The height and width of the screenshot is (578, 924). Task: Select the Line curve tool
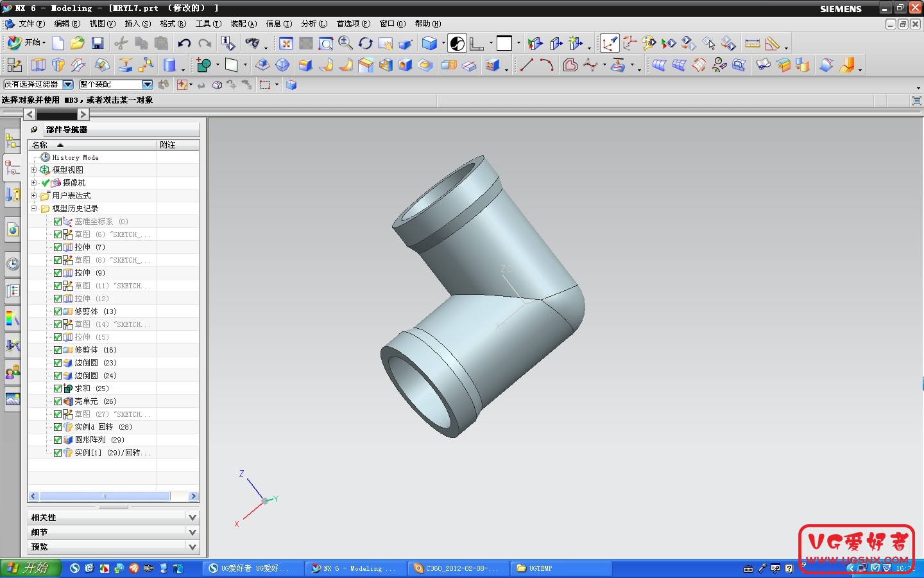(527, 65)
